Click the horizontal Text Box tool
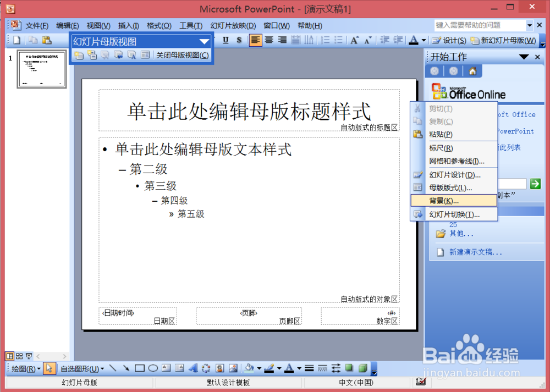Screen dimensions: 550x392 click(166, 368)
